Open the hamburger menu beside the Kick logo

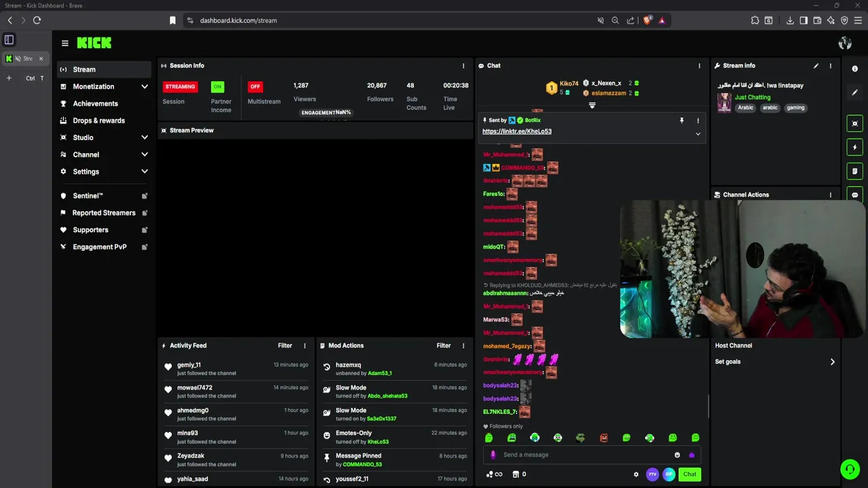coord(65,43)
